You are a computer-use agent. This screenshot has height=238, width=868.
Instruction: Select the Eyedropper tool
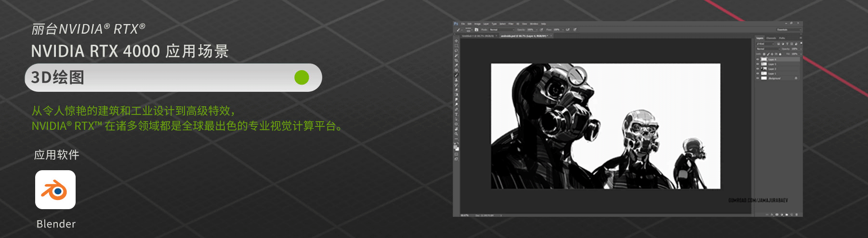coord(456,65)
